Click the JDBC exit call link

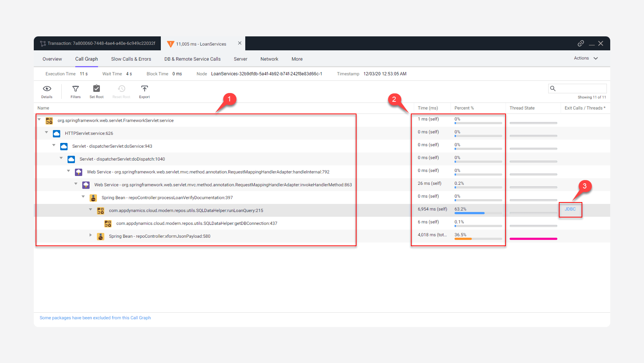(x=570, y=209)
